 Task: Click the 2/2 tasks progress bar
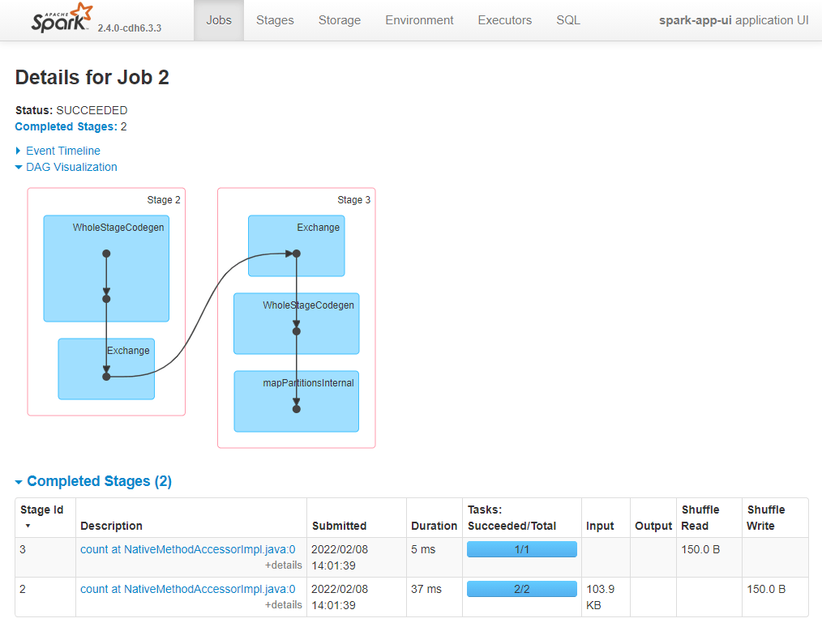click(521, 589)
